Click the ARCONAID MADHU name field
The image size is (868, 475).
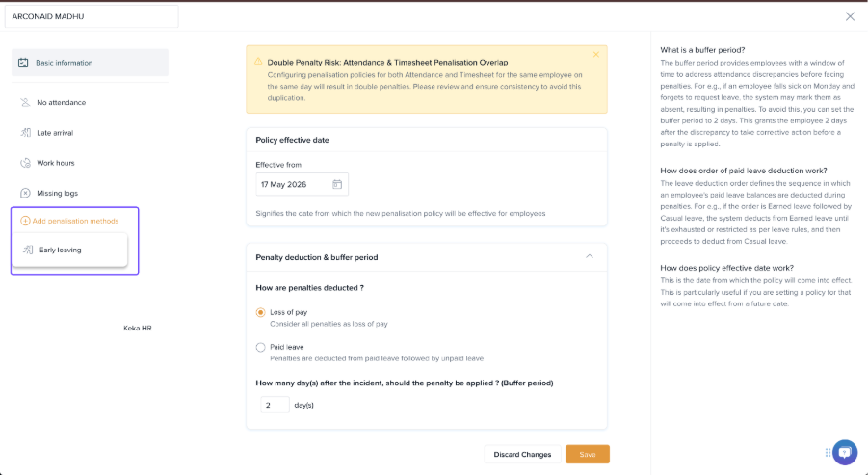92,16
